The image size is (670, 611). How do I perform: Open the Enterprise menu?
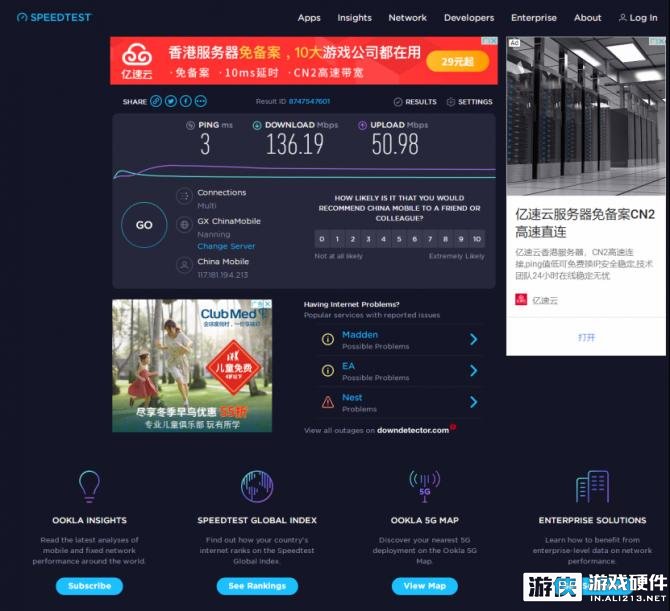534,18
